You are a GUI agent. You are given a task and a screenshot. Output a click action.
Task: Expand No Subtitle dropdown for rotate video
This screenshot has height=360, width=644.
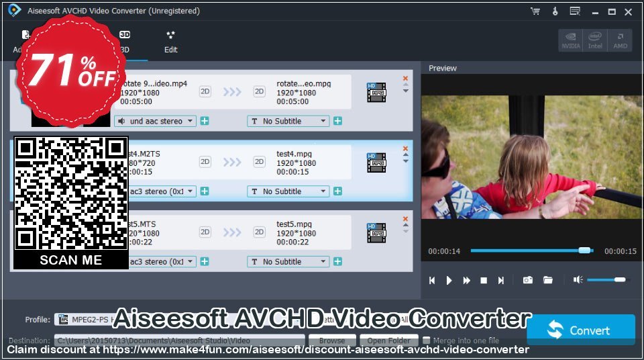288,121
